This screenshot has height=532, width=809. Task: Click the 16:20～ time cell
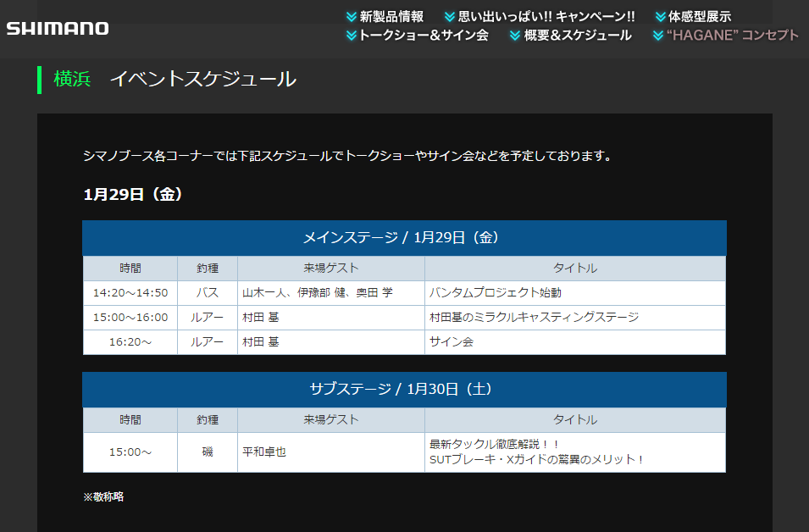130,342
